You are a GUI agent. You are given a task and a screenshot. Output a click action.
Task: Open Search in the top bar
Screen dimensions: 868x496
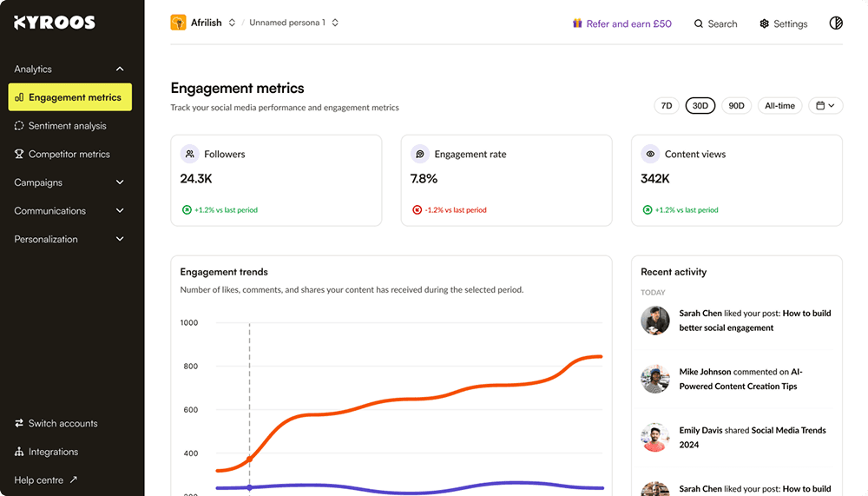[715, 24]
